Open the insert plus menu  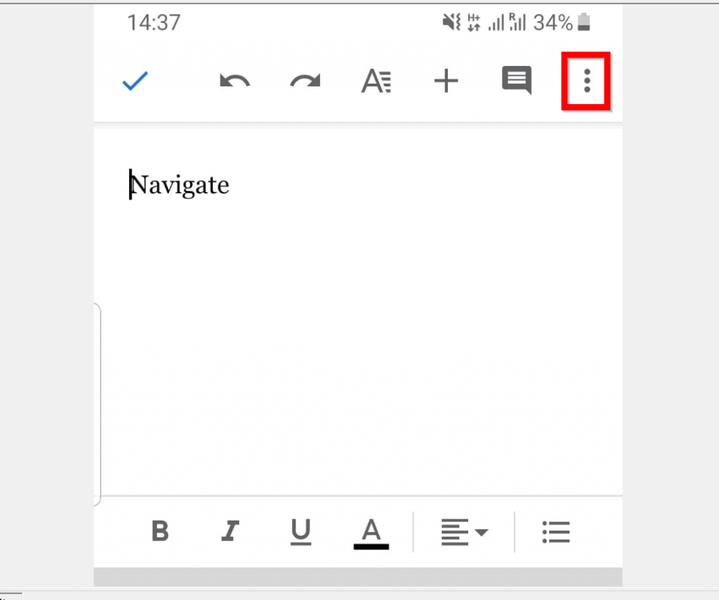tap(446, 81)
